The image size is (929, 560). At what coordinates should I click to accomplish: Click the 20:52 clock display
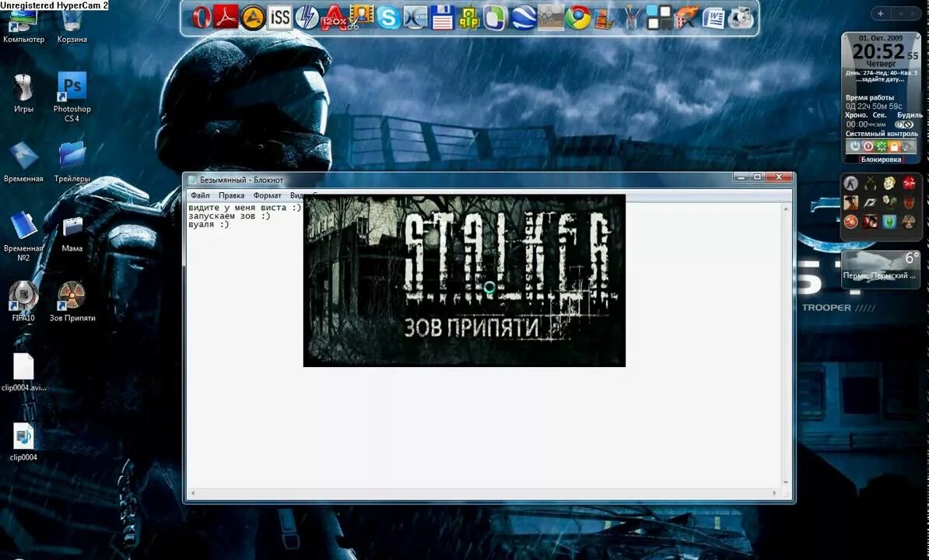point(878,52)
